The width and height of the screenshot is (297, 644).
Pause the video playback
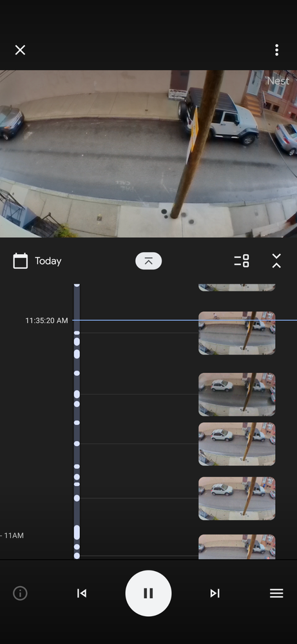click(148, 593)
